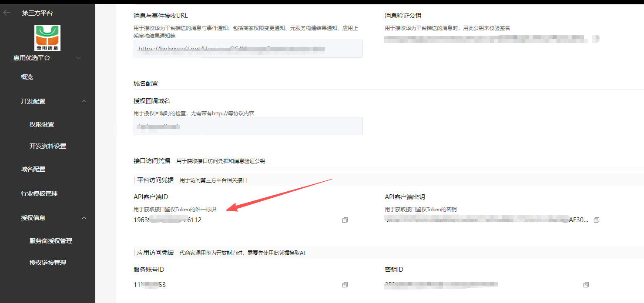Click the 消息验证公钥 label
Screen dimensions: 644x303
(403, 16)
